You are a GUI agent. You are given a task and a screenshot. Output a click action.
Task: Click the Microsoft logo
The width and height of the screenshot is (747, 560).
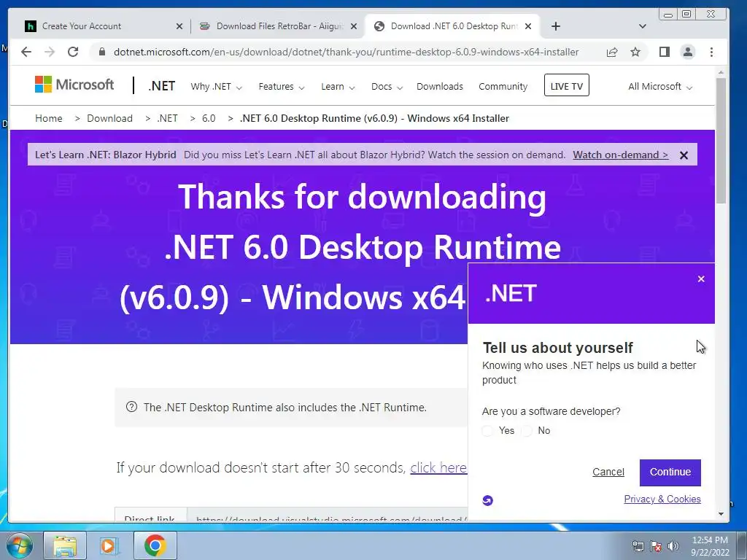point(74,85)
